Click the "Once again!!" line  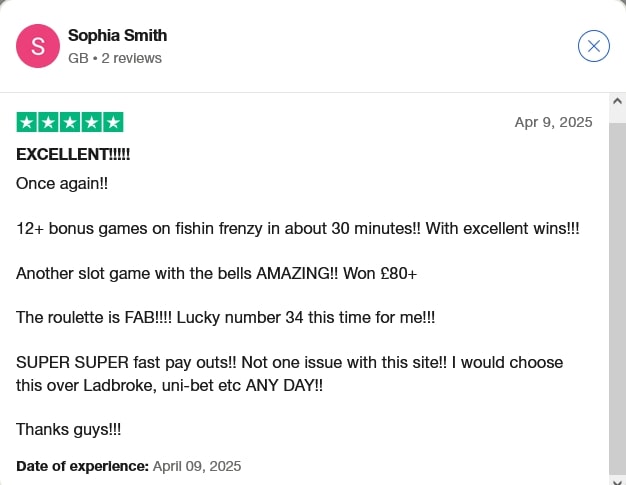click(x=62, y=184)
